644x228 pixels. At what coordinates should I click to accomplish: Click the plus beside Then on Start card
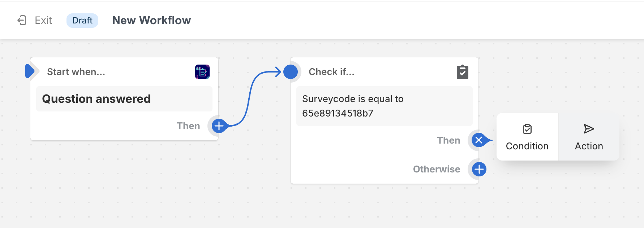[219, 126]
